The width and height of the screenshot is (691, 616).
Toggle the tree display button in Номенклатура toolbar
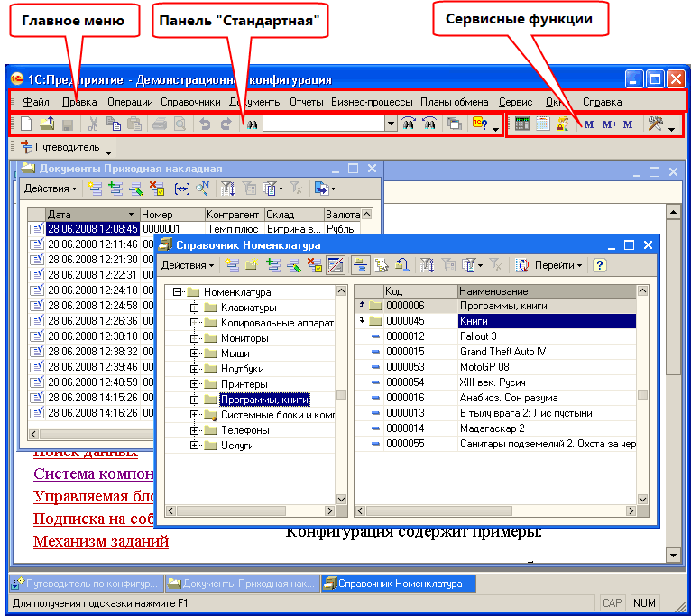click(x=336, y=265)
